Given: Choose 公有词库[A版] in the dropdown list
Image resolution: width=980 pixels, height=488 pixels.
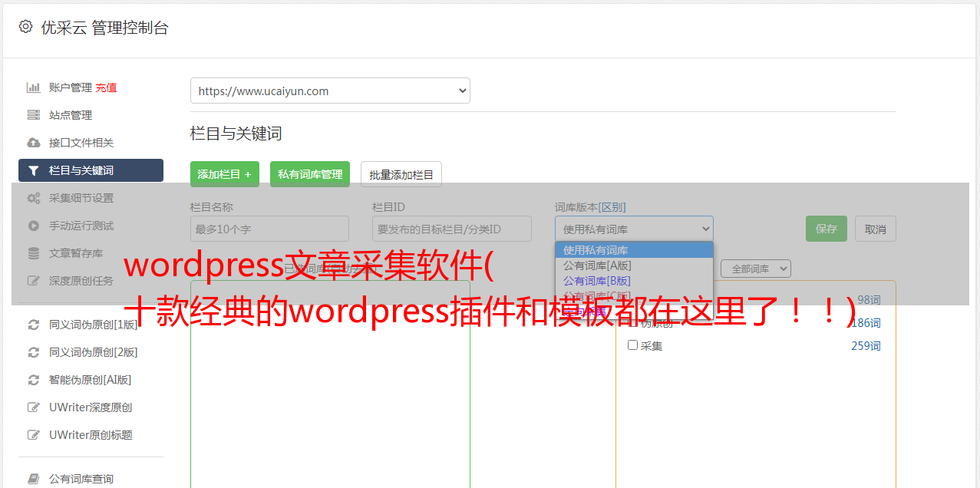Looking at the screenshot, I should 634,265.
